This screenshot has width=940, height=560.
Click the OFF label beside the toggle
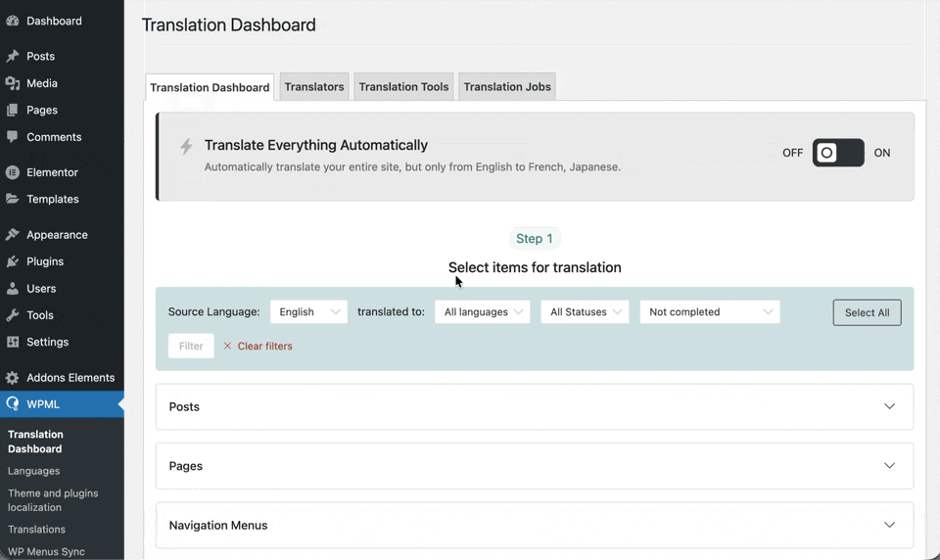click(792, 153)
